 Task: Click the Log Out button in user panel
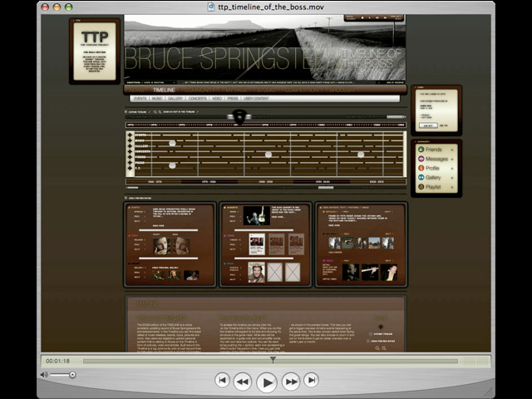coord(428,126)
